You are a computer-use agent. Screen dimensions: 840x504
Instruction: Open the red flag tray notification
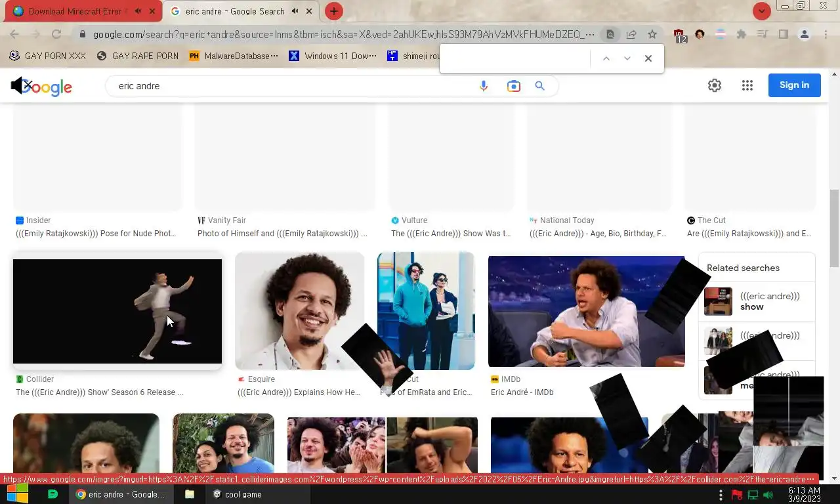(737, 494)
